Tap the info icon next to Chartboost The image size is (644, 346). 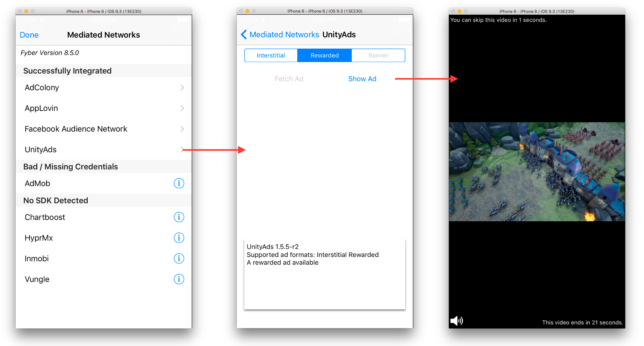tap(179, 217)
